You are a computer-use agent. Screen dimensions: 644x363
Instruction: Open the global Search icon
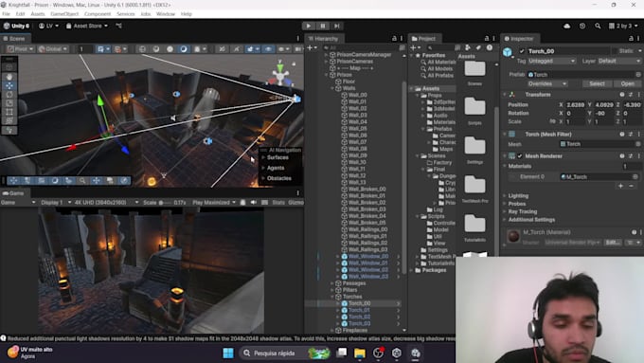point(598,26)
